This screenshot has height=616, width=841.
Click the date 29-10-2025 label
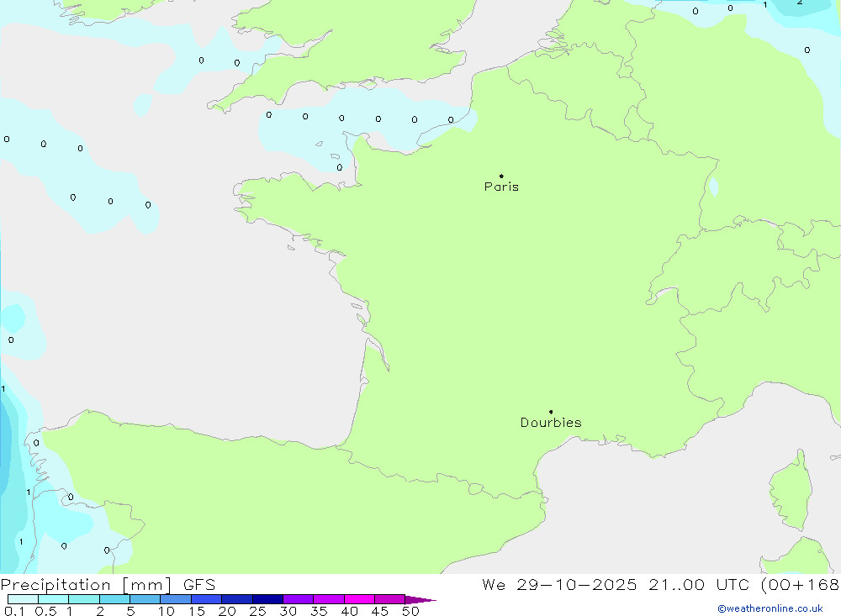(x=577, y=585)
